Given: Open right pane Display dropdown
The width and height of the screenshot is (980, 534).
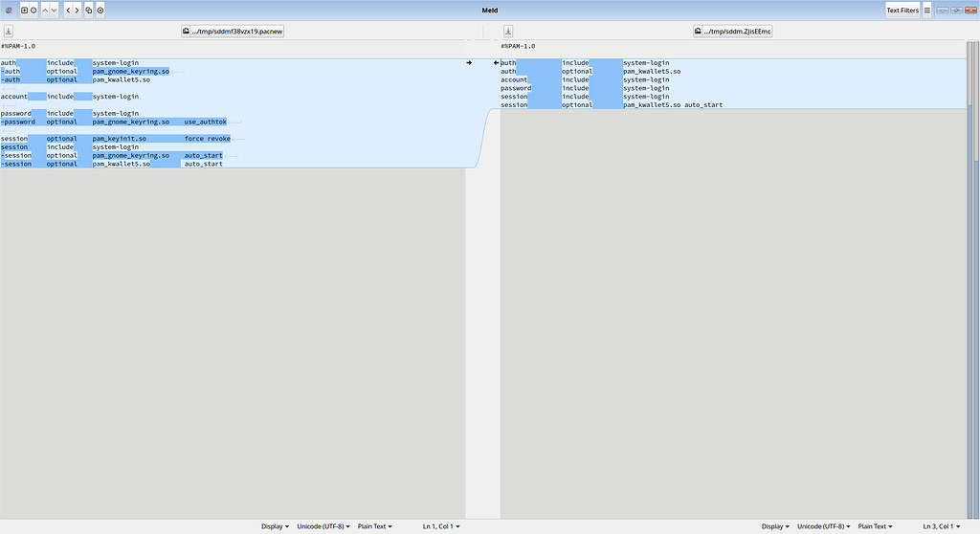Looking at the screenshot, I should point(775,526).
